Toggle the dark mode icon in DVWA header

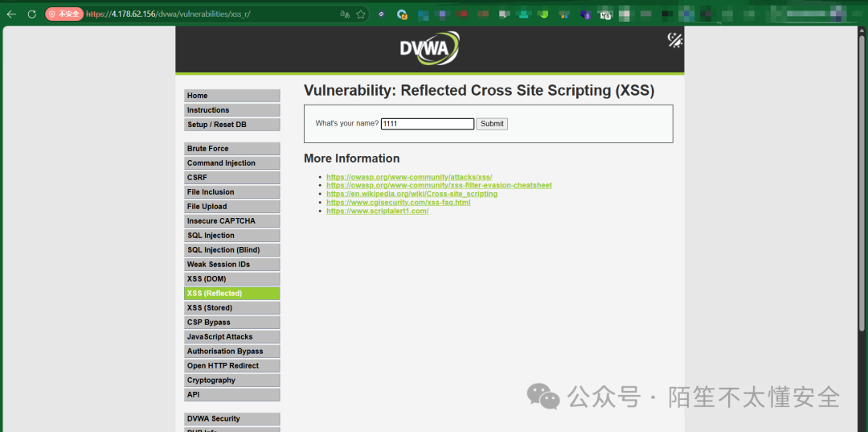675,40
